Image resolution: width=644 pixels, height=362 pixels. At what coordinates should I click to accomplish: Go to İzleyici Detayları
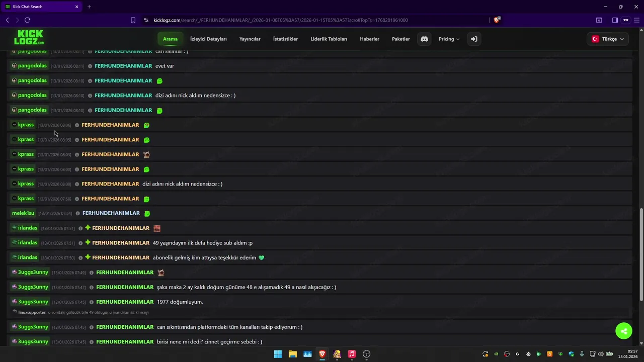point(208,39)
